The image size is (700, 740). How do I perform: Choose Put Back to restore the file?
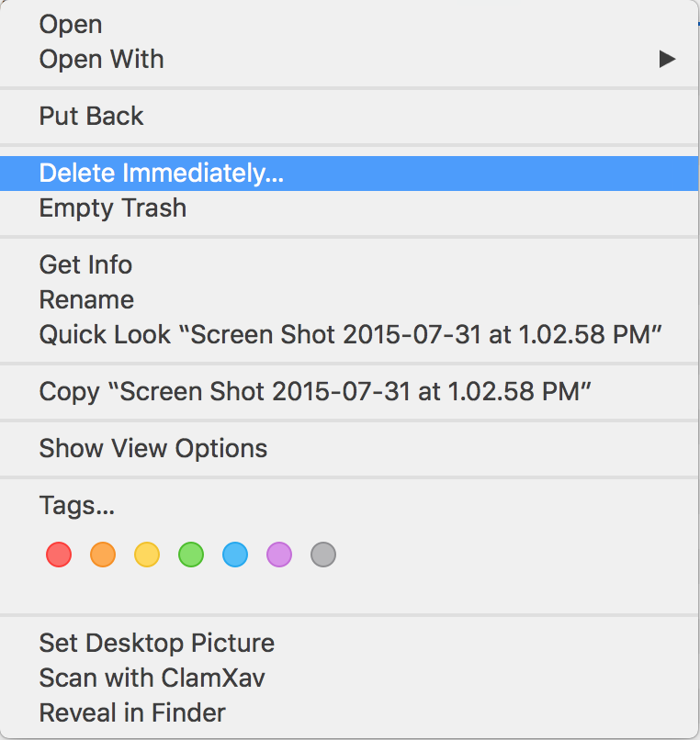point(92,117)
